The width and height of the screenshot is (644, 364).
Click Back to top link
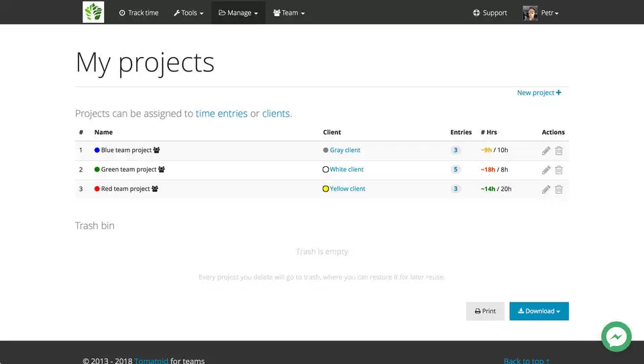click(527, 361)
